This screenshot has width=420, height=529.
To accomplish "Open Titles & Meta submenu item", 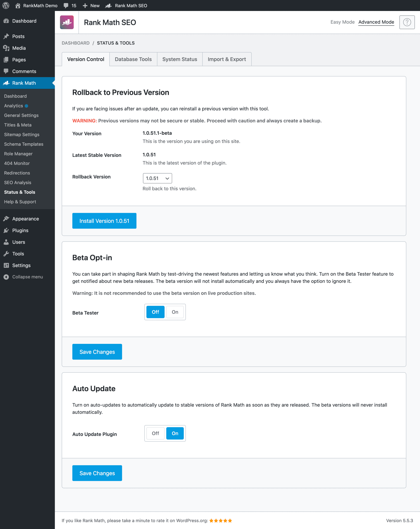I will pos(18,125).
